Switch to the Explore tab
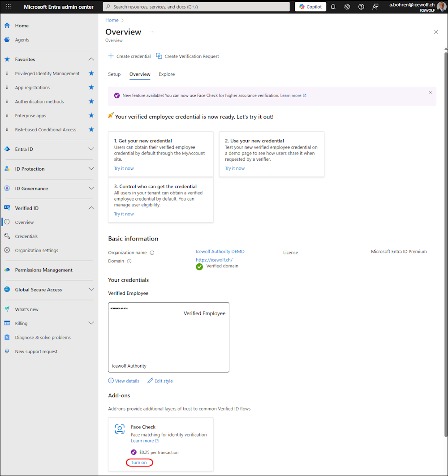Screen dimensions: 448x476 point(167,74)
